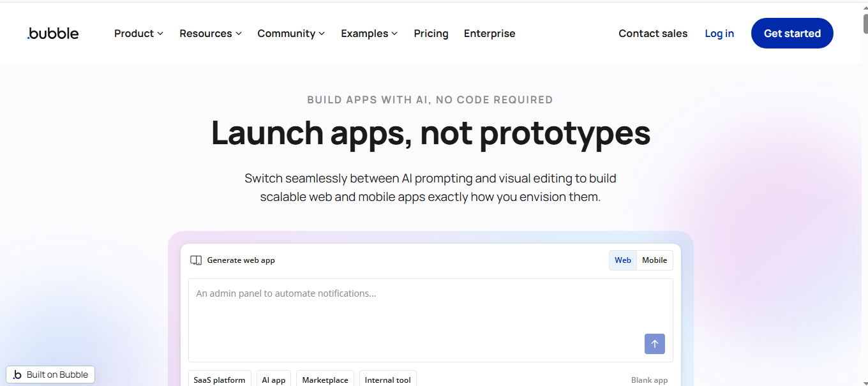Click the page vertical scrollbar
The height and width of the screenshot is (386, 868).
tap(864, 191)
